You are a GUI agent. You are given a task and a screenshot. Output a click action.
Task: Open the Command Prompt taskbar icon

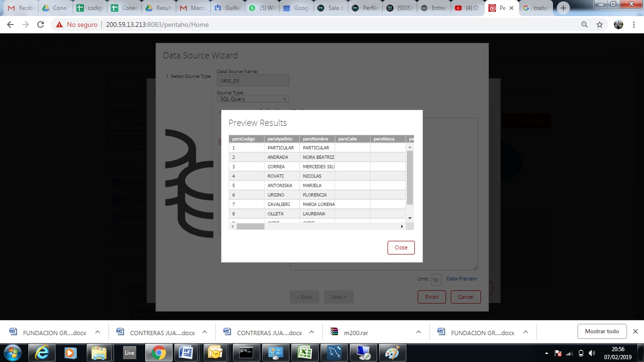coord(245,353)
